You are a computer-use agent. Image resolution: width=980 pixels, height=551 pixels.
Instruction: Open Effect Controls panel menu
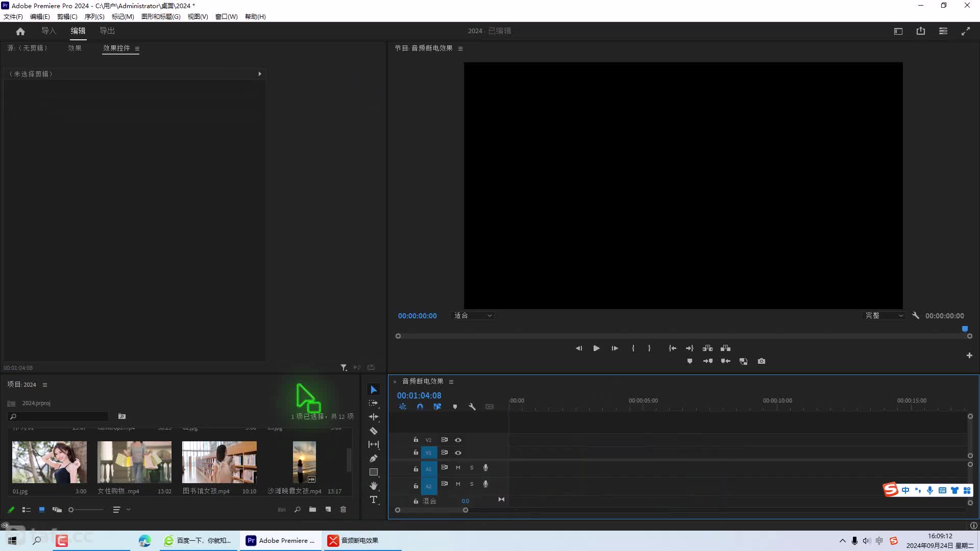(x=137, y=49)
